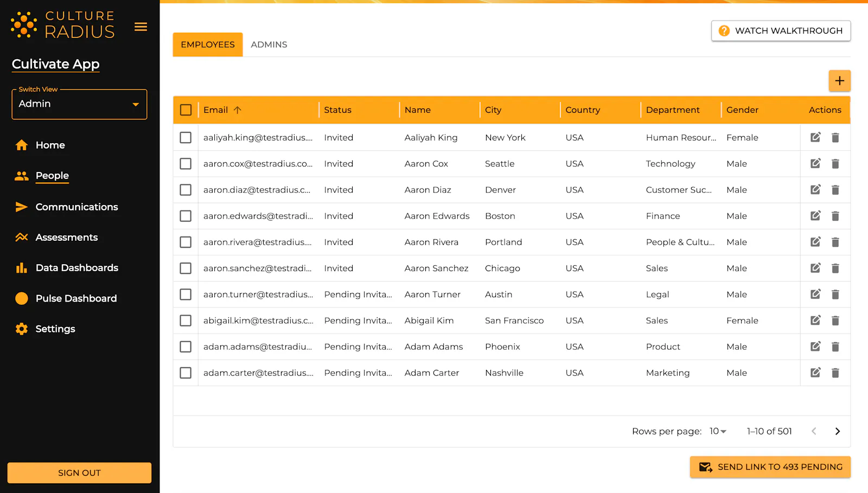Click the Email sort arrow icon
868x493 pixels.
237,110
